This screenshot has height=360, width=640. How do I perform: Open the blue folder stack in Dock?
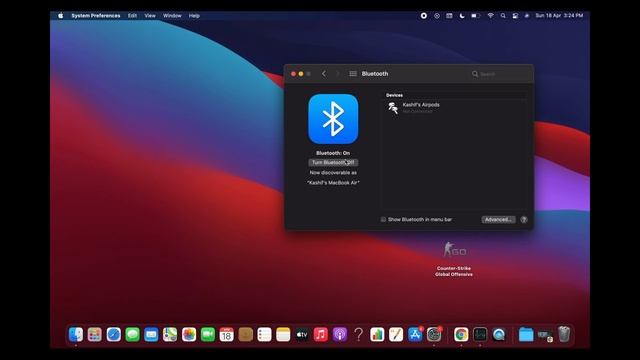tap(526, 335)
